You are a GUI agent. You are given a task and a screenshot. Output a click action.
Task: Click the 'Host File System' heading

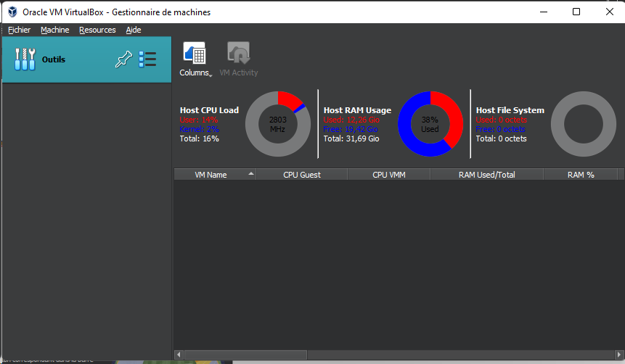tap(510, 110)
